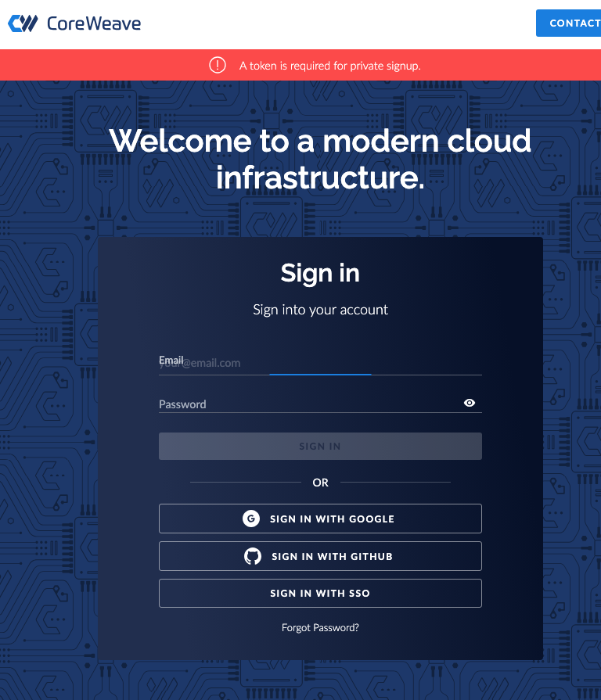This screenshot has width=601, height=700.
Task: Click the greyed-out Sign In button
Action: pyautogui.click(x=320, y=446)
